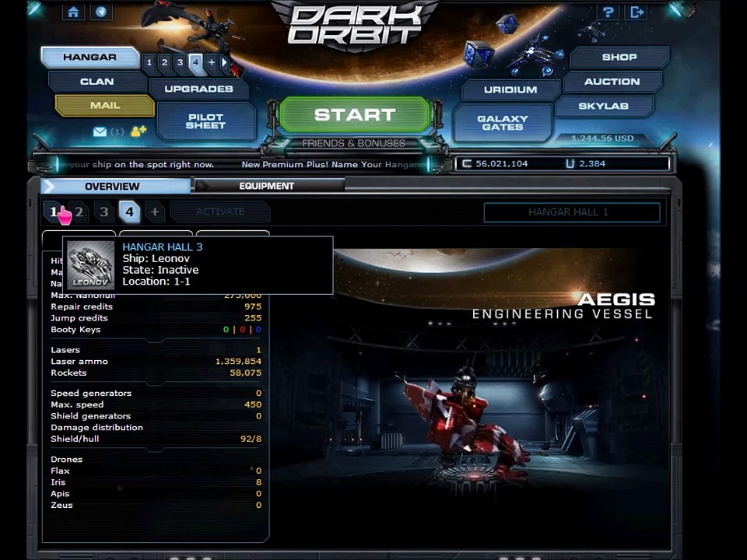Click the Hangar Hall 1 name field
The image size is (747, 560).
(x=572, y=212)
